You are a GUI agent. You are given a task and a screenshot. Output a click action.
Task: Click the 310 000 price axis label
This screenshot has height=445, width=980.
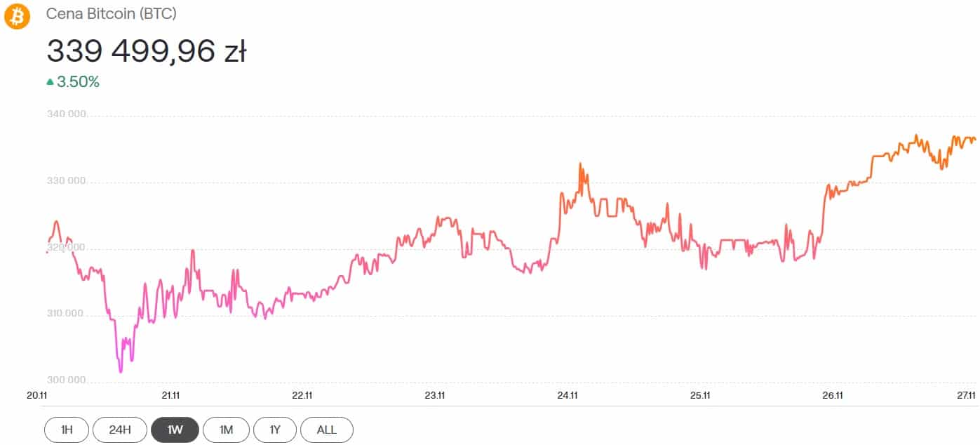pos(66,314)
